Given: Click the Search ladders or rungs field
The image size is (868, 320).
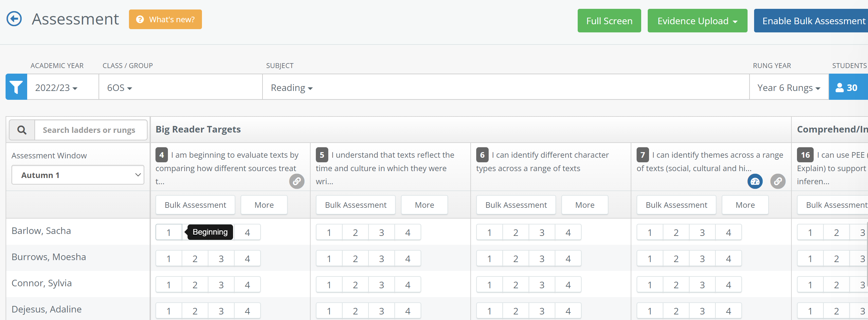Looking at the screenshot, I should coord(90,130).
